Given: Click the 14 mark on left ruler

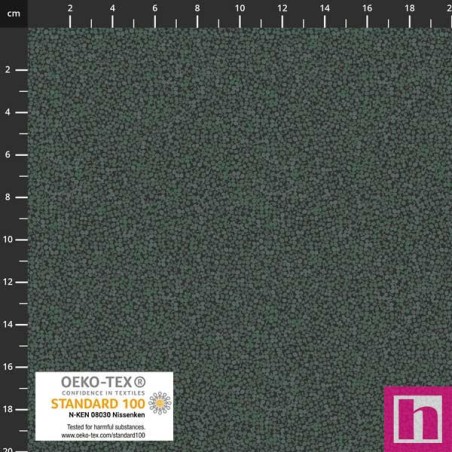Looking at the screenshot, I should point(8,324).
